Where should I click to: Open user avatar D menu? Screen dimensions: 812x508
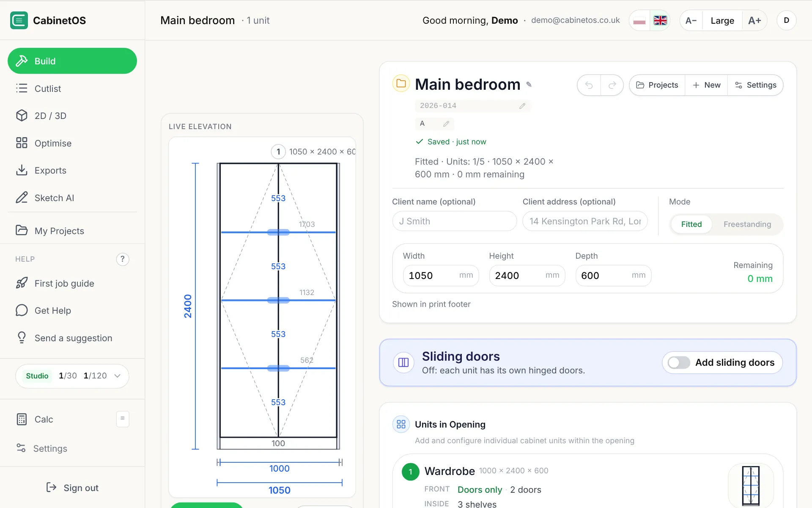[x=786, y=20]
